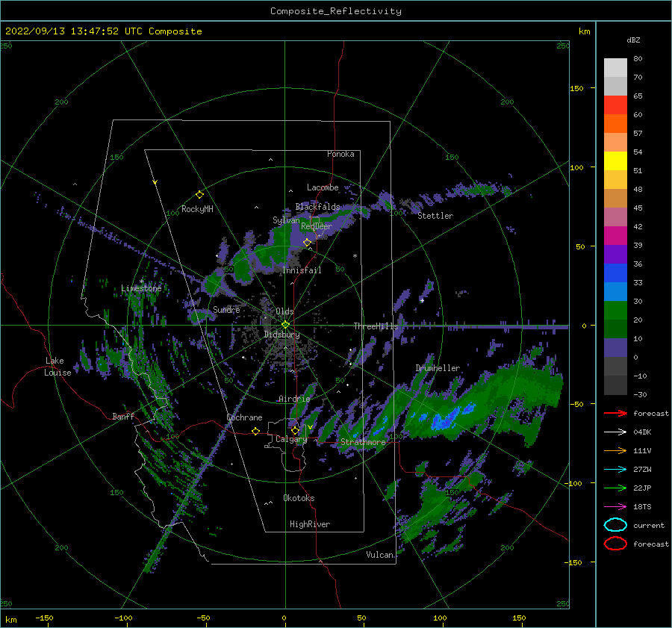
Task: Click the yellow diamond marker below Cochrane
Action: tap(255, 432)
